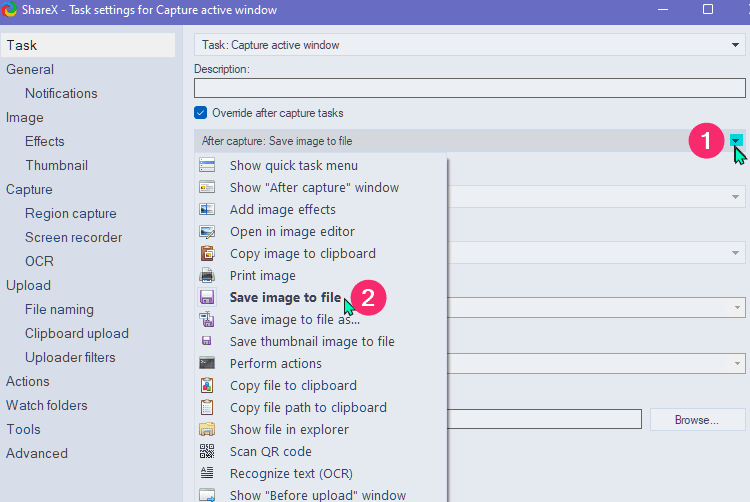Click the Copy file to clipboard icon
750x502 pixels.
(207, 385)
